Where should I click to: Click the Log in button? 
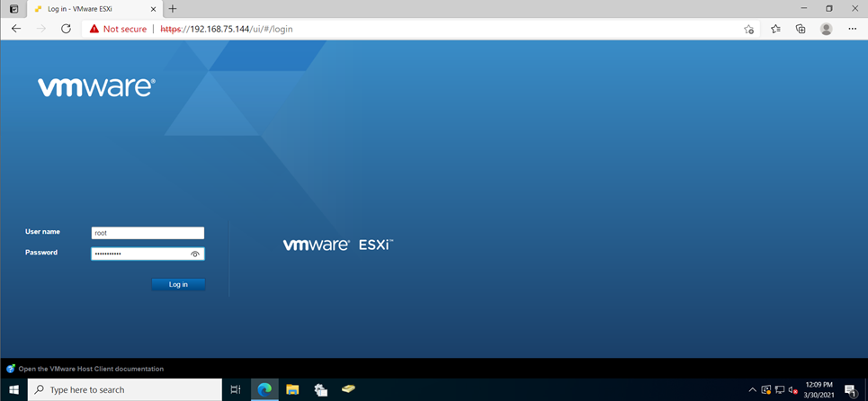pyautogui.click(x=178, y=284)
